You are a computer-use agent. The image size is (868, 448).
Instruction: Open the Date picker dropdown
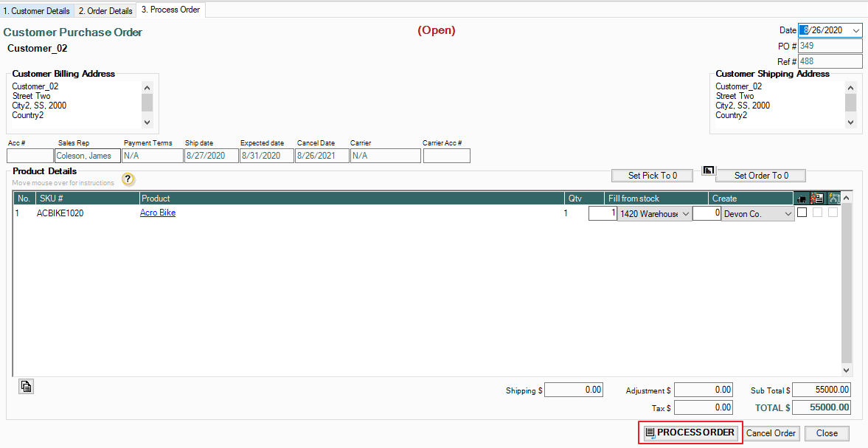click(855, 30)
